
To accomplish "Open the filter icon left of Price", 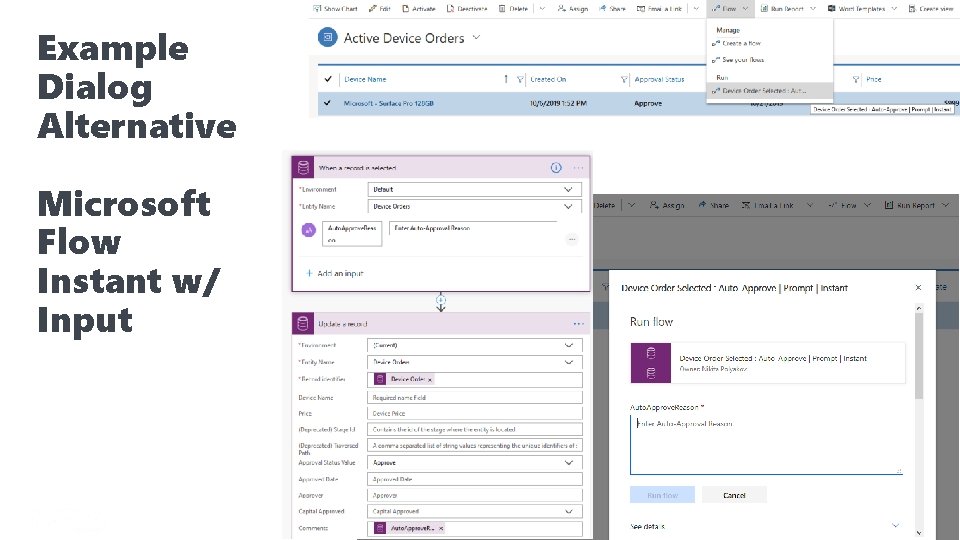I will [x=856, y=79].
